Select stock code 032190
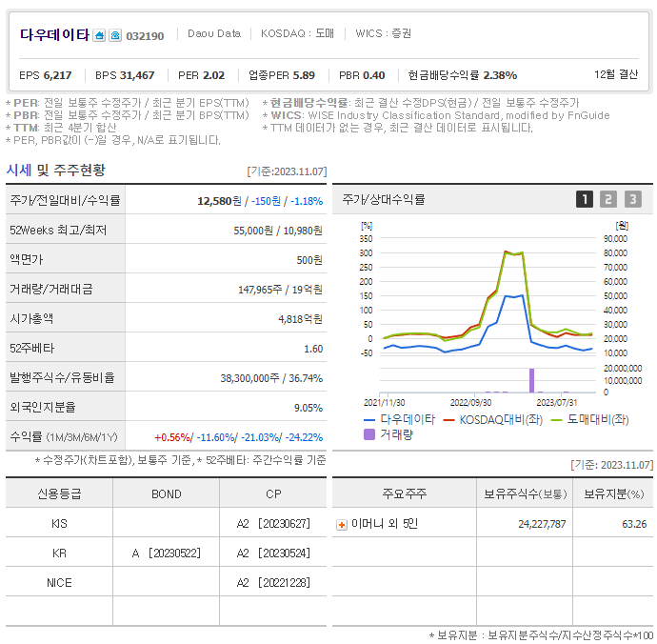Screen dimensions: 657x644 145,36
